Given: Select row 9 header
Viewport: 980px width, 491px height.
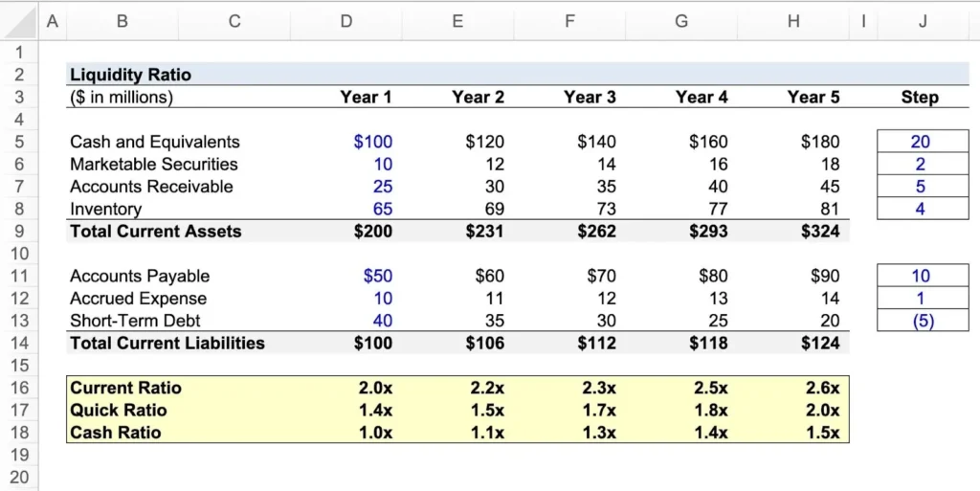Looking at the screenshot, I should (20, 232).
